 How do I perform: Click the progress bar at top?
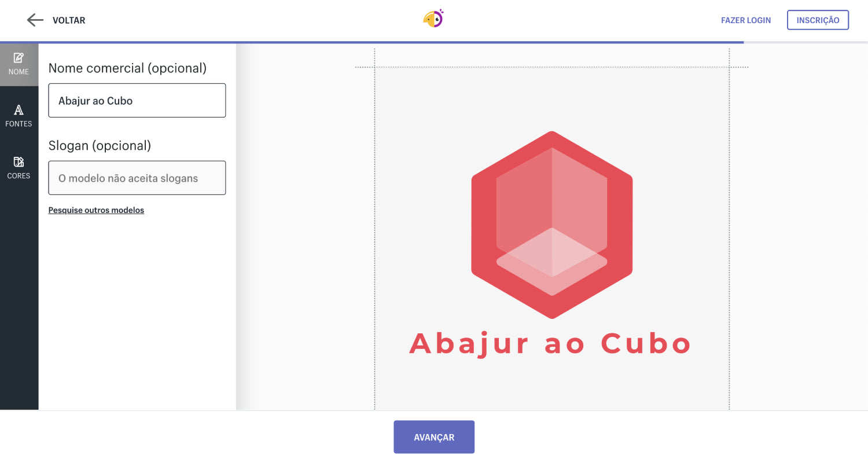point(434,42)
